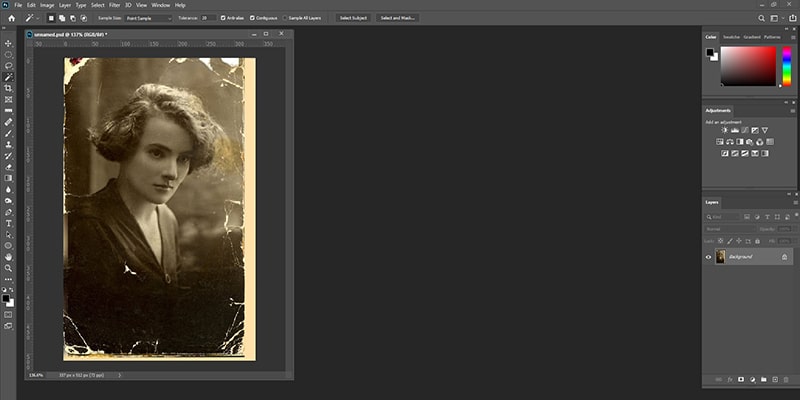Screen dimensions: 800x400
Task: Toggle the Contiguous checkbox
Action: tap(252, 18)
